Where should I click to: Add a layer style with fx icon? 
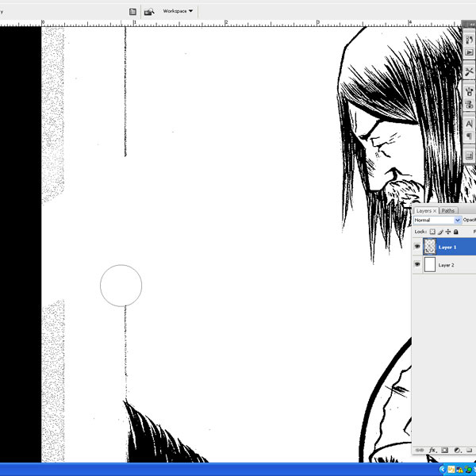433,450
